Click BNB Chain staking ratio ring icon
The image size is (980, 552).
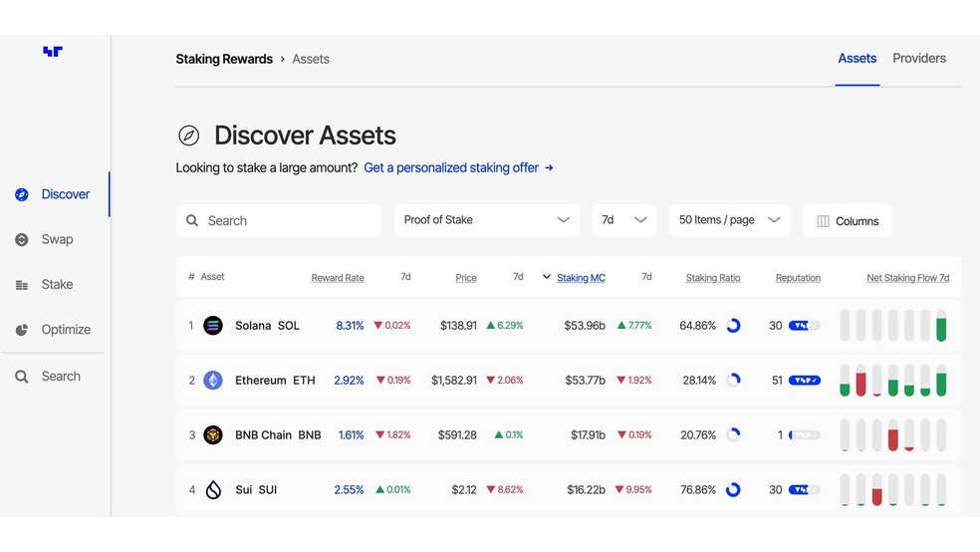coord(733,435)
